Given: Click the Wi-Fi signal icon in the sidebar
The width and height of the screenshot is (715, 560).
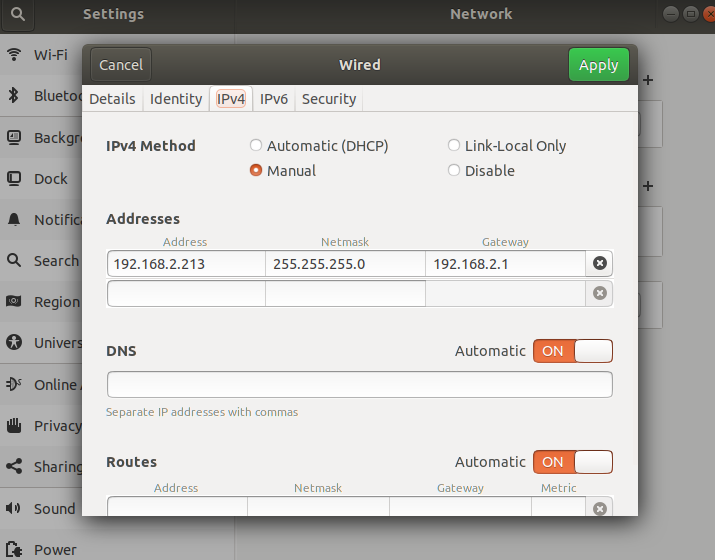Looking at the screenshot, I should tap(14, 54).
